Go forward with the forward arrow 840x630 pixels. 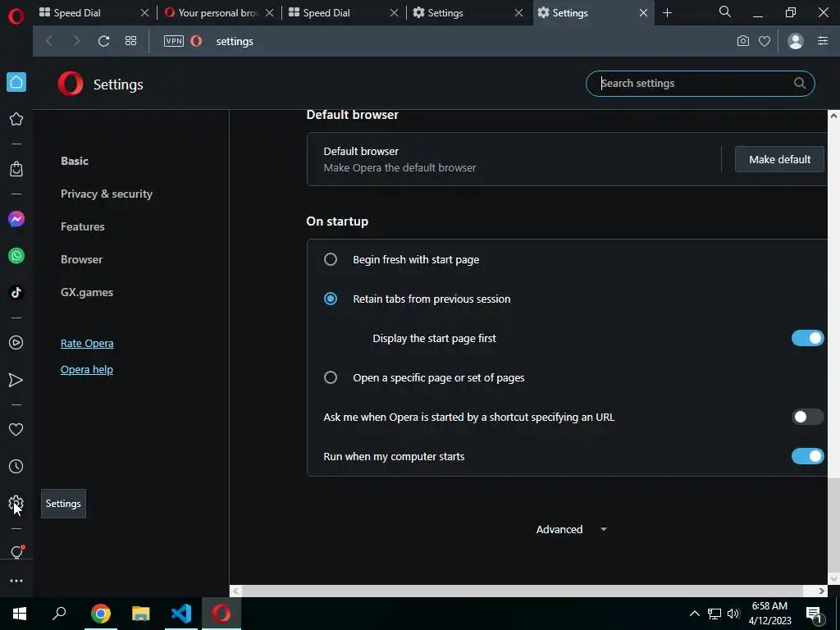pyautogui.click(x=76, y=41)
